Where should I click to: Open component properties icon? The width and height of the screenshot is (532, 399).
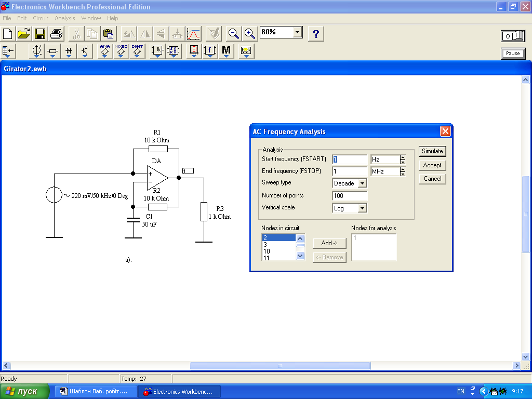214,34
